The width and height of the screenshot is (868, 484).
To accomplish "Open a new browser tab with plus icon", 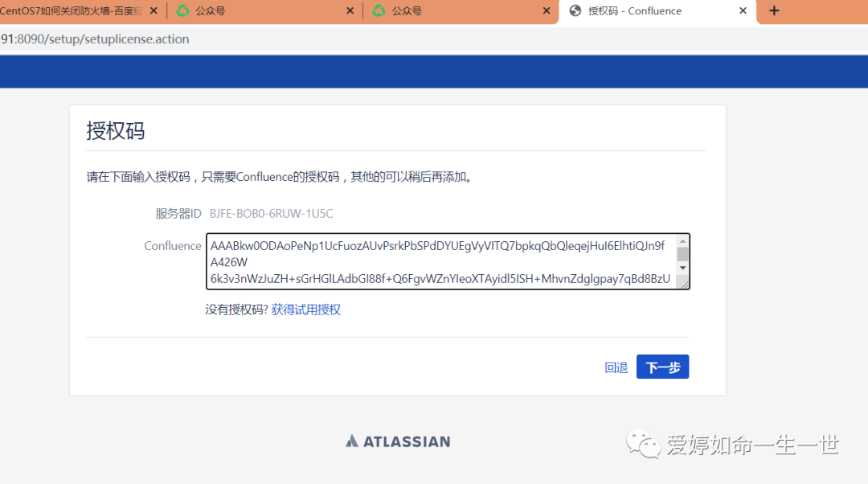I will 774,11.
